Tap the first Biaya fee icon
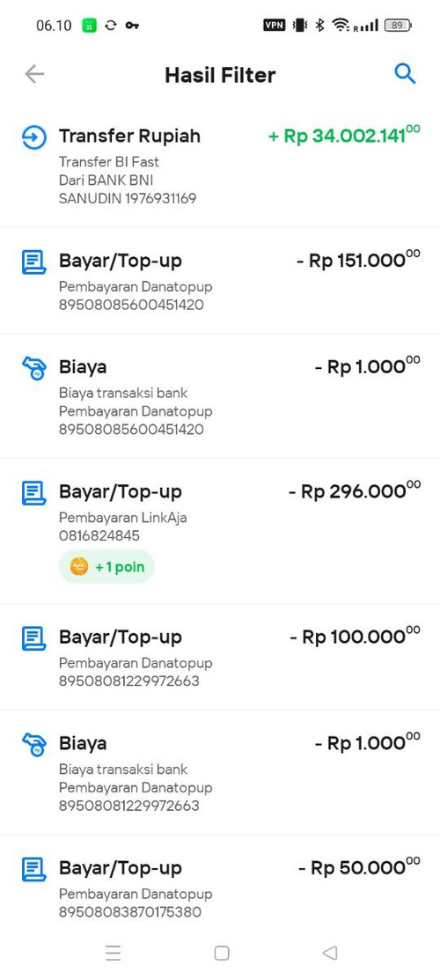440x980 pixels. tap(34, 368)
